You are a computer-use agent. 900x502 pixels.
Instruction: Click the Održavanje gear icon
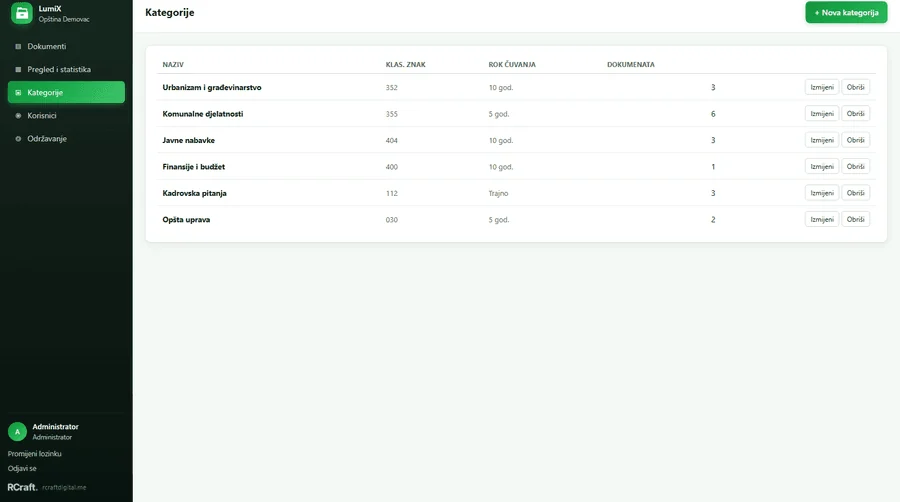[x=18, y=138]
